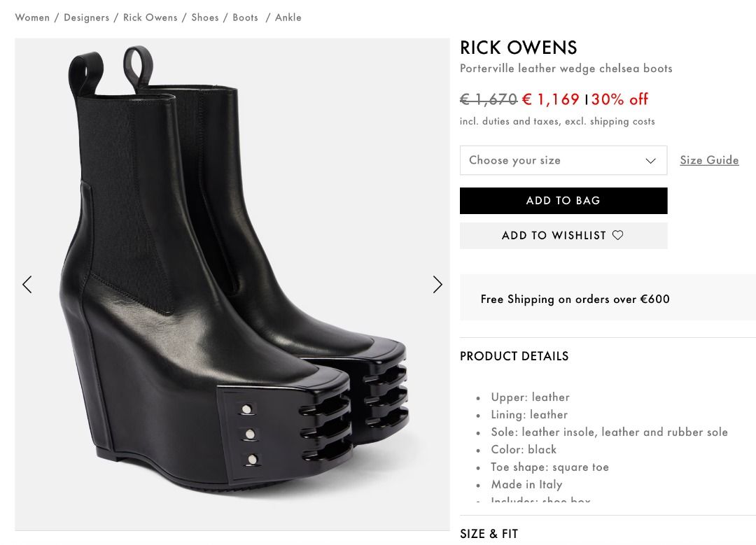
Task: Click the Free Shipping on orders banner
Action: 575,299
